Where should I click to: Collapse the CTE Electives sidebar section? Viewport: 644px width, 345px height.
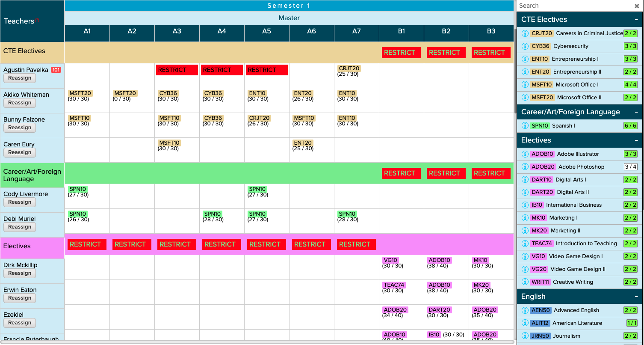[636, 19]
